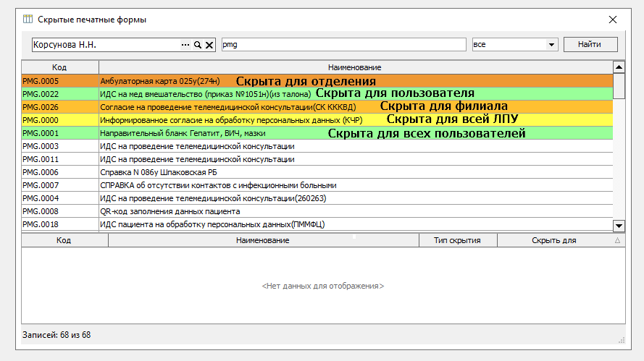
Task: Click the lower Наименование column header
Action: click(x=263, y=240)
